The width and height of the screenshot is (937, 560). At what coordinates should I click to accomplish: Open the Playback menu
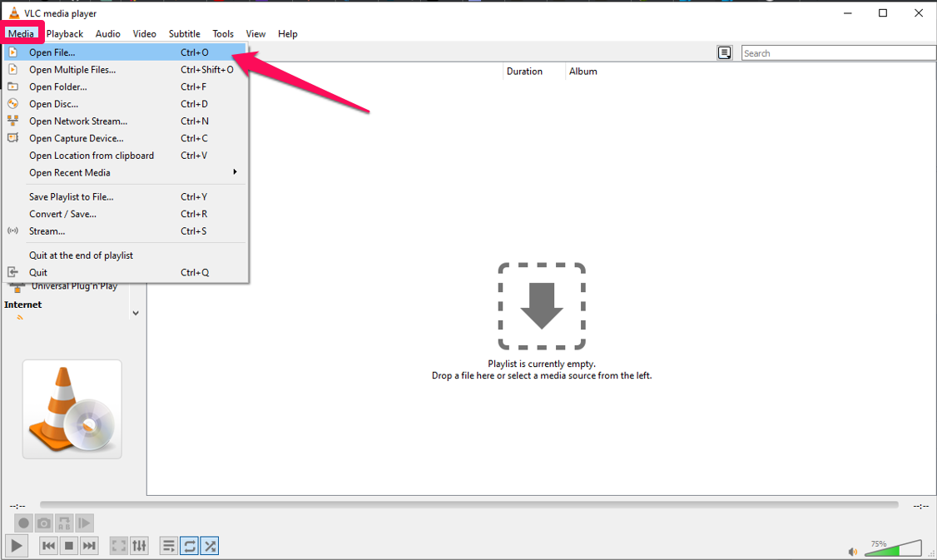click(65, 34)
